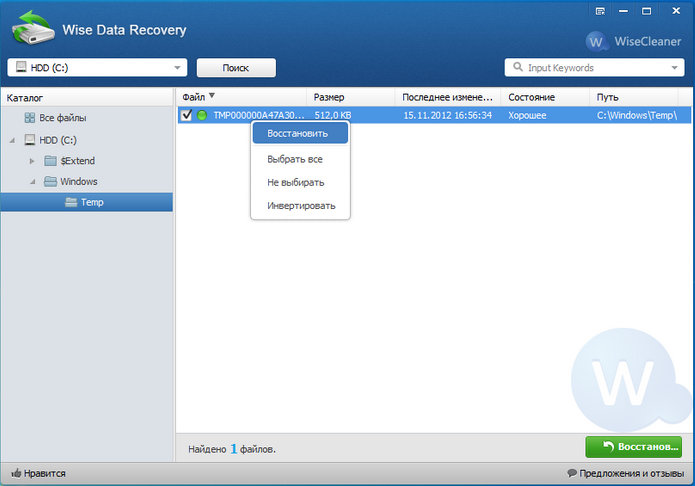Select the $Extend tree item label
This screenshot has width=695, height=486.
(78, 161)
